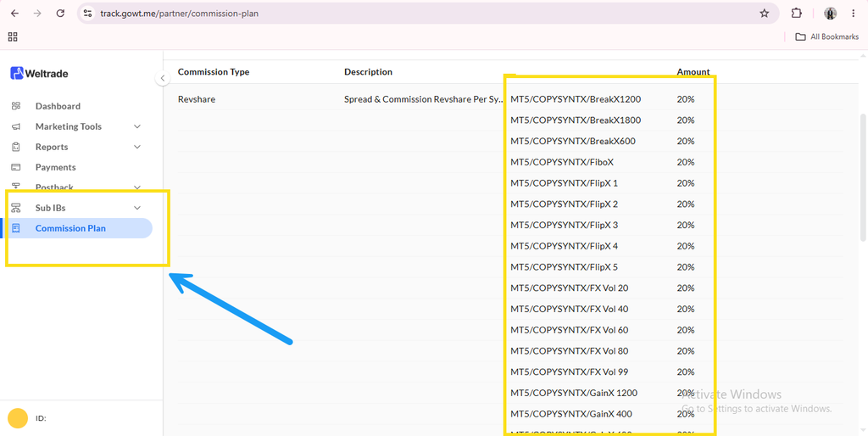Image resolution: width=868 pixels, height=436 pixels.
Task: Click the Dashboard sidebar icon
Action: point(16,106)
